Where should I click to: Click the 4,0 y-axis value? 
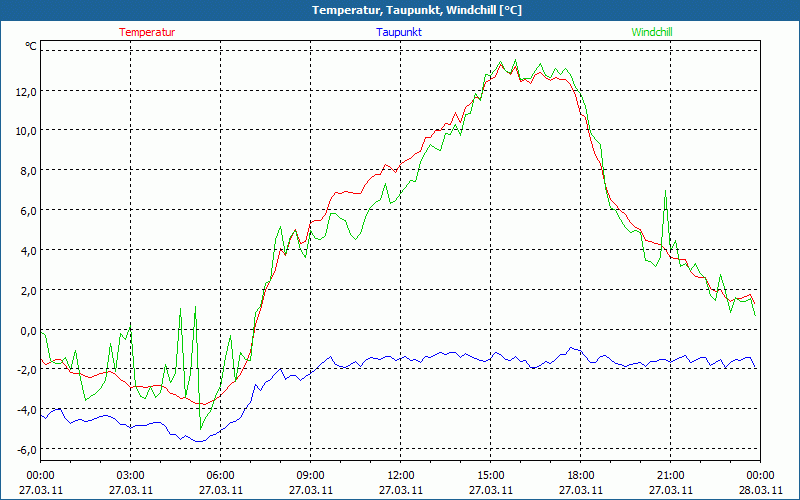28,250
